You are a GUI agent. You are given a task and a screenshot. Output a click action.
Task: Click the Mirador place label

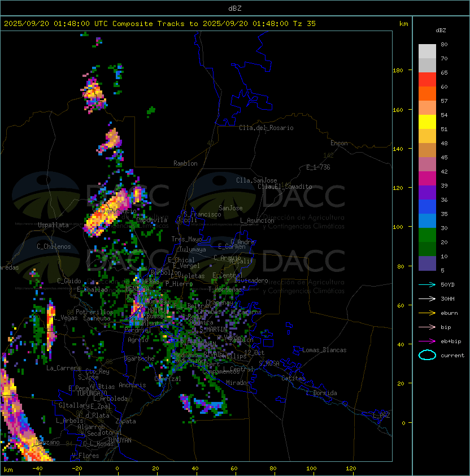pyautogui.click(x=238, y=383)
